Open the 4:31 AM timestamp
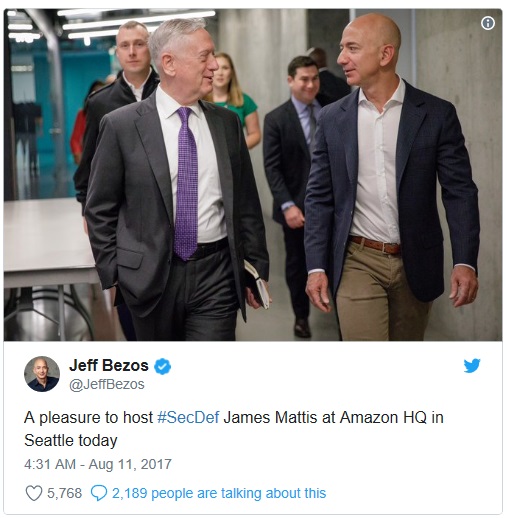Viewport: 507px width, 518px height. pos(50,464)
